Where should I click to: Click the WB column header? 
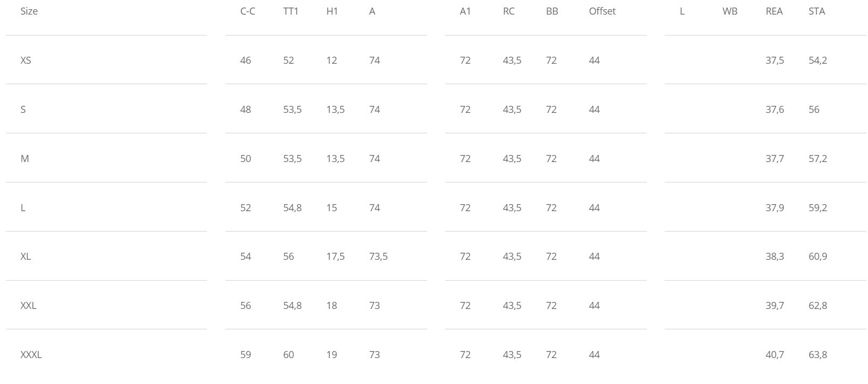point(730,11)
